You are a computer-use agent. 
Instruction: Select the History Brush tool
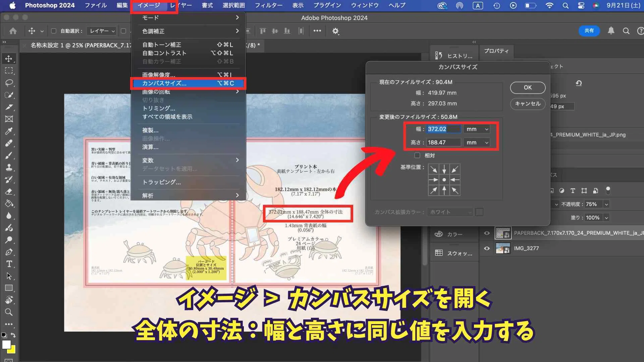tap(9, 179)
